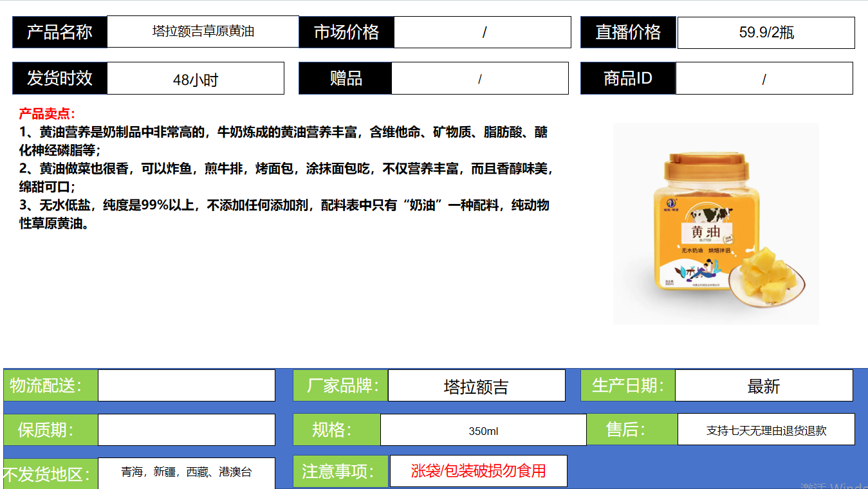This screenshot has height=489, width=868.
Task: Click the empty field beside 物流配送
Action: point(186,385)
